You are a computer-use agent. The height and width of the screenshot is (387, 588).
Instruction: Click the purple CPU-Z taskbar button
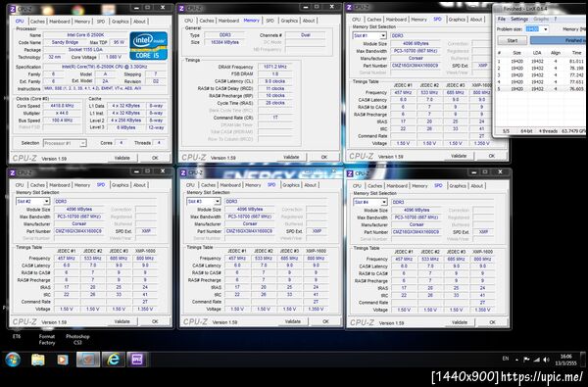(137, 360)
